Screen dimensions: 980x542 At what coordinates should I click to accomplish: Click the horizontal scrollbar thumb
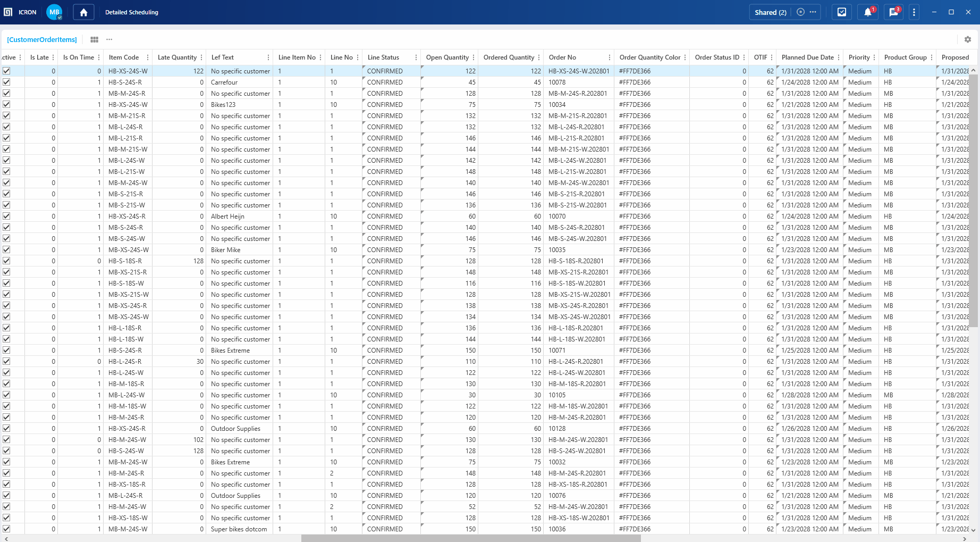click(471, 538)
